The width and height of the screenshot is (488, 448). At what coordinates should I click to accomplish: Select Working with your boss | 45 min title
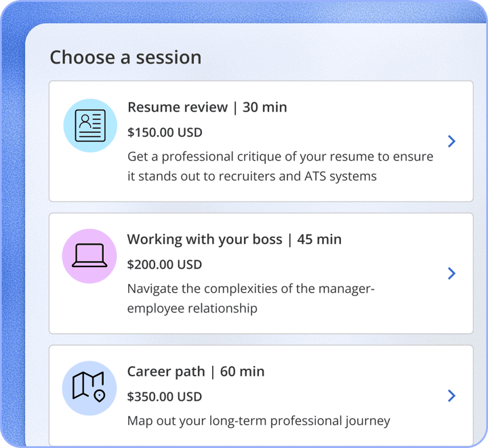[x=235, y=239]
